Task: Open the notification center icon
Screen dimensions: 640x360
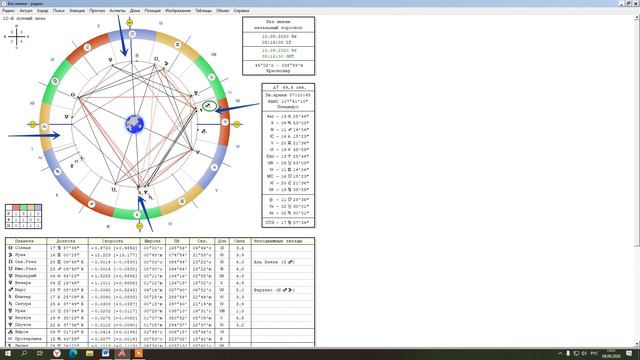Action: (629, 353)
